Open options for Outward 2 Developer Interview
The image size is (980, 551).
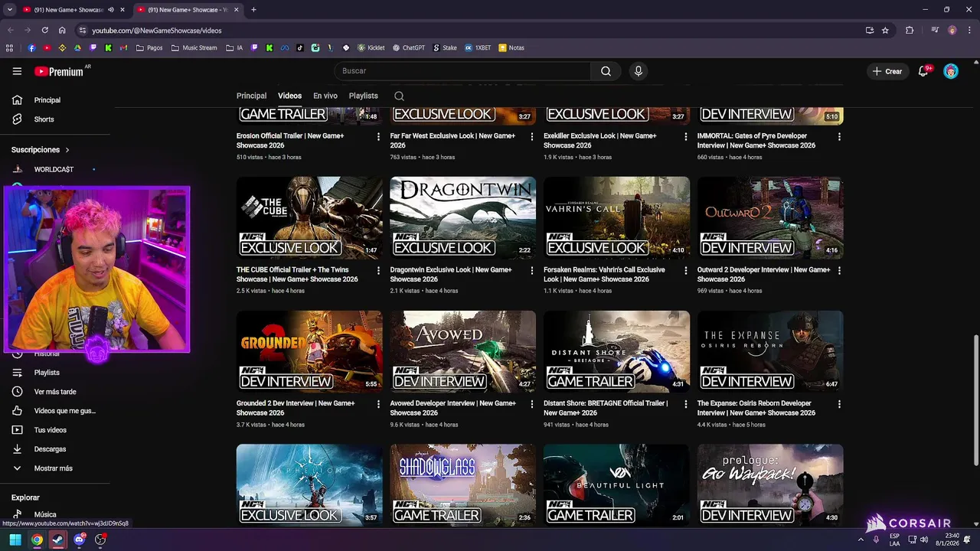click(x=839, y=271)
